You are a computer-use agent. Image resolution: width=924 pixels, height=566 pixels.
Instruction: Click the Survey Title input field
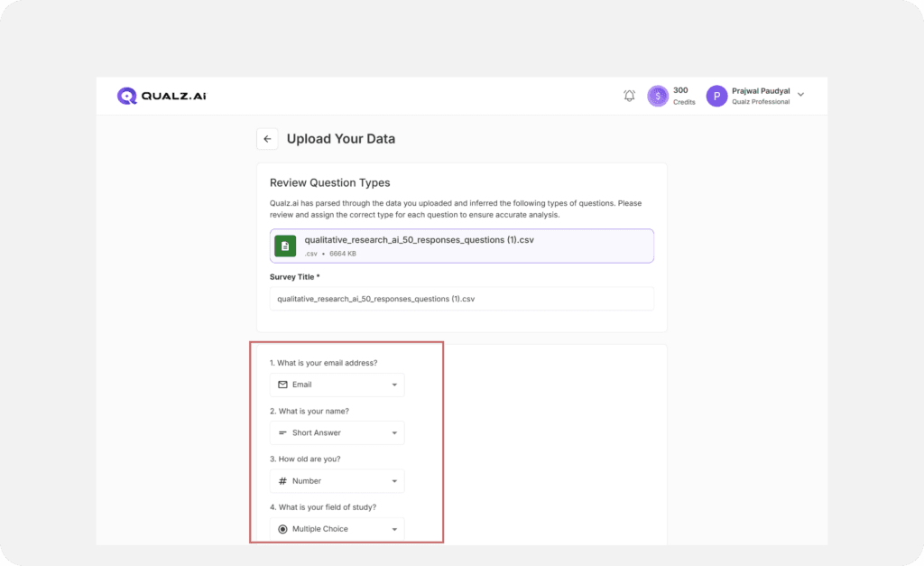[x=461, y=299]
